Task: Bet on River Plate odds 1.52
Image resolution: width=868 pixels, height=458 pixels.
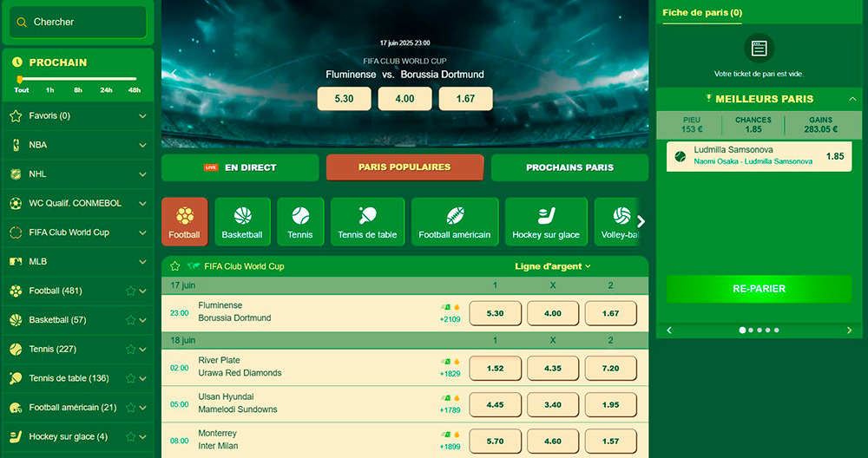Action: pos(495,369)
